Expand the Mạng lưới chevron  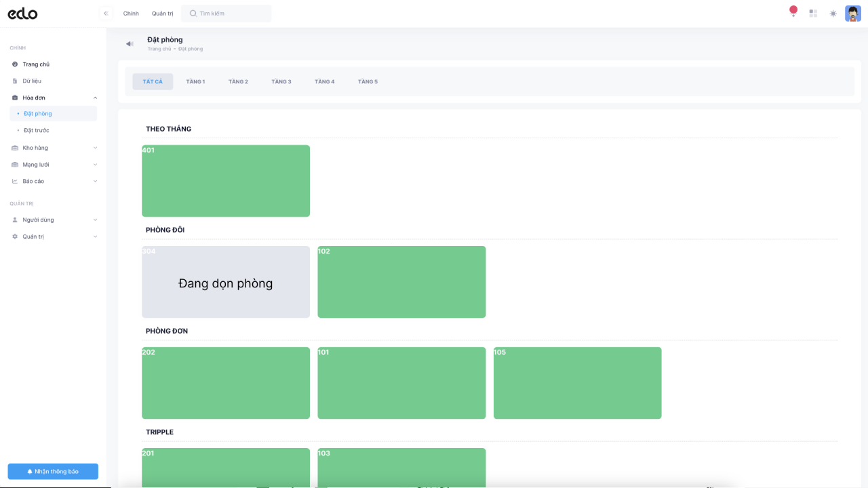(95, 165)
